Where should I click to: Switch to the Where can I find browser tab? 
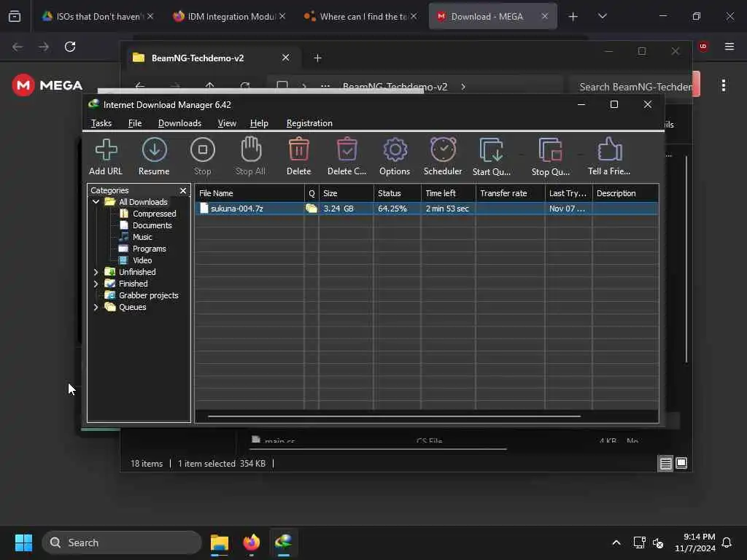[x=360, y=16]
